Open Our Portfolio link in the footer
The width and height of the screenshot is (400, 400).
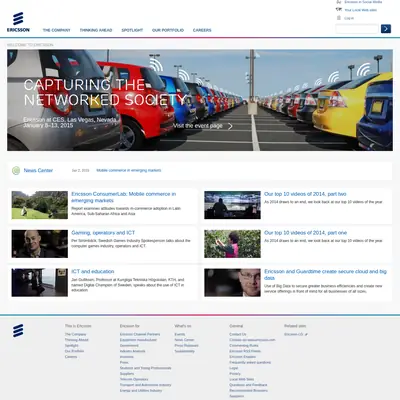click(74, 351)
